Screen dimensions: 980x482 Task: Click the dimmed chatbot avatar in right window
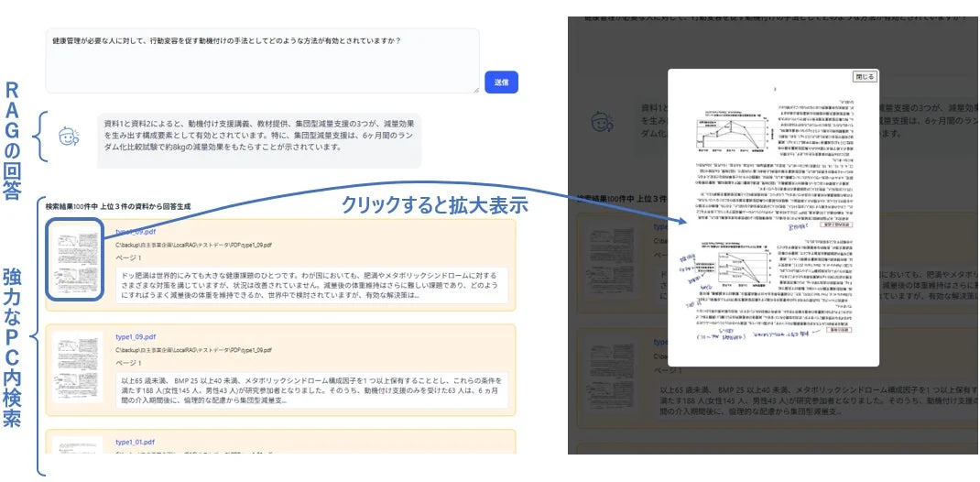(x=603, y=121)
